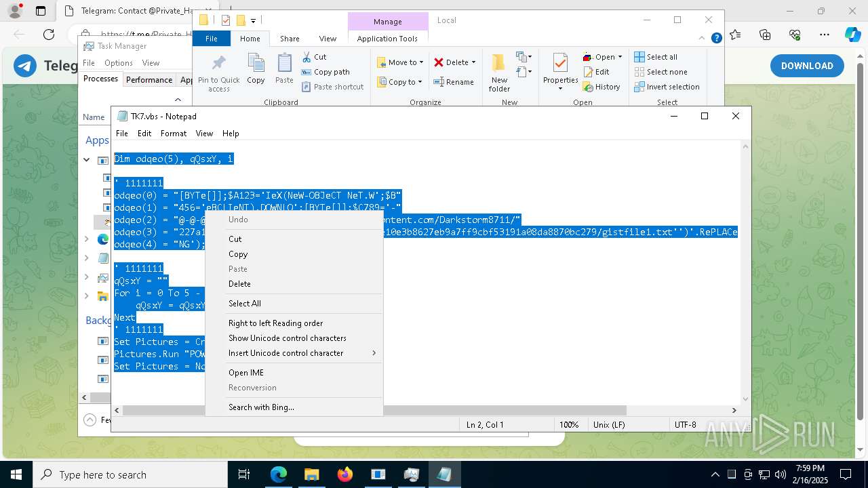Click Cut in the Explorer Clipboard group
Image resolution: width=868 pixels, height=488 pixels.
click(314, 57)
